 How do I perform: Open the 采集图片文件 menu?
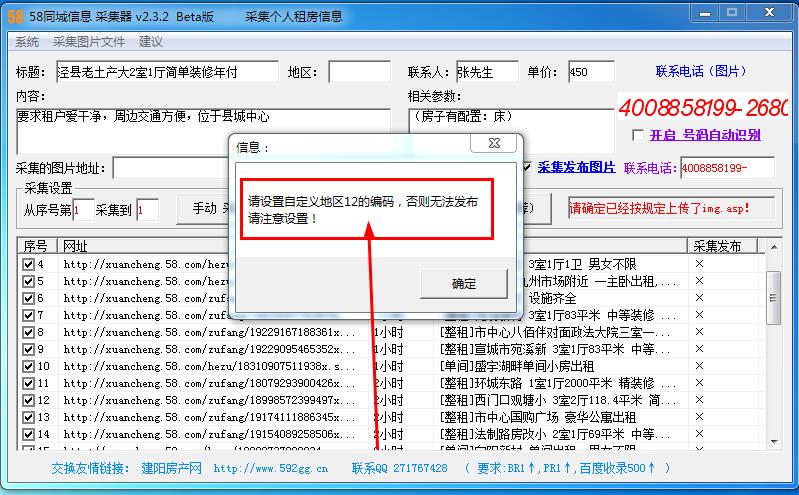pyautogui.click(x=89, y=42)
